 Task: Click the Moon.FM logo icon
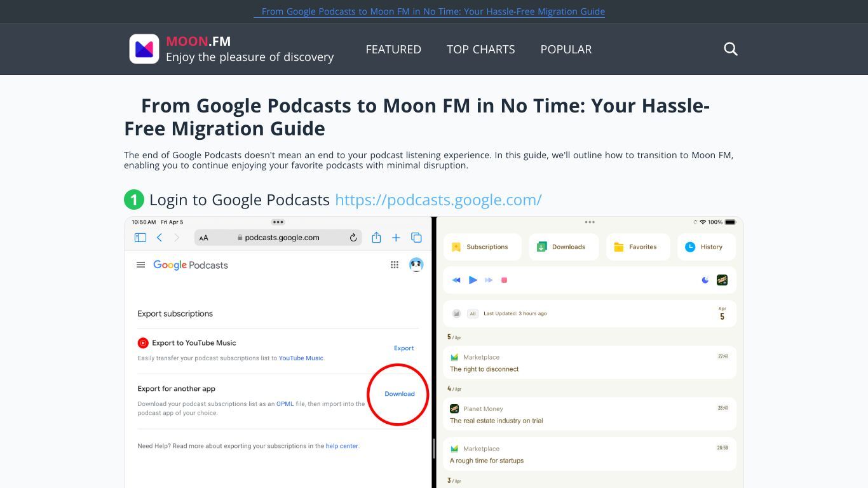point(144,49)
